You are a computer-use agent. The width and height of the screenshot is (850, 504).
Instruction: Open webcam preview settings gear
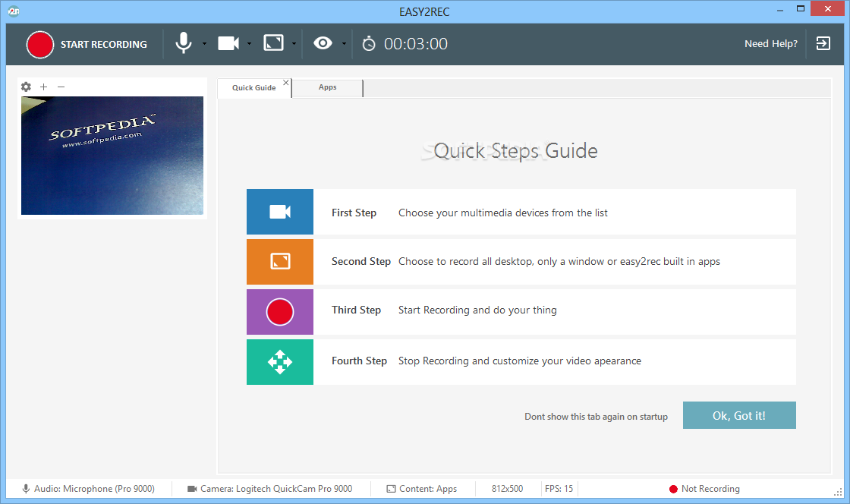26,87
